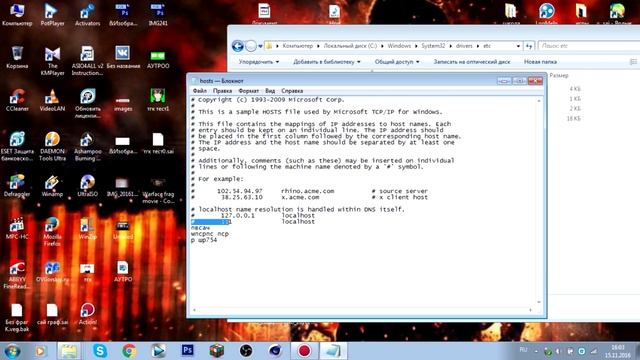
Task: Click the Поиск: etc search field
Action: (x=589, y=46)
